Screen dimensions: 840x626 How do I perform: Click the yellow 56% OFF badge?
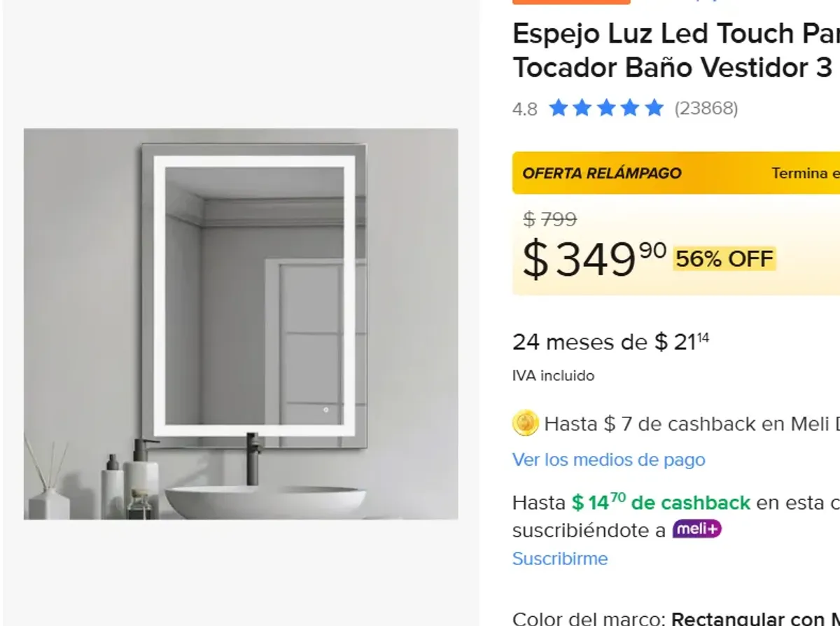pyautogui.click(x=724, y=258)
